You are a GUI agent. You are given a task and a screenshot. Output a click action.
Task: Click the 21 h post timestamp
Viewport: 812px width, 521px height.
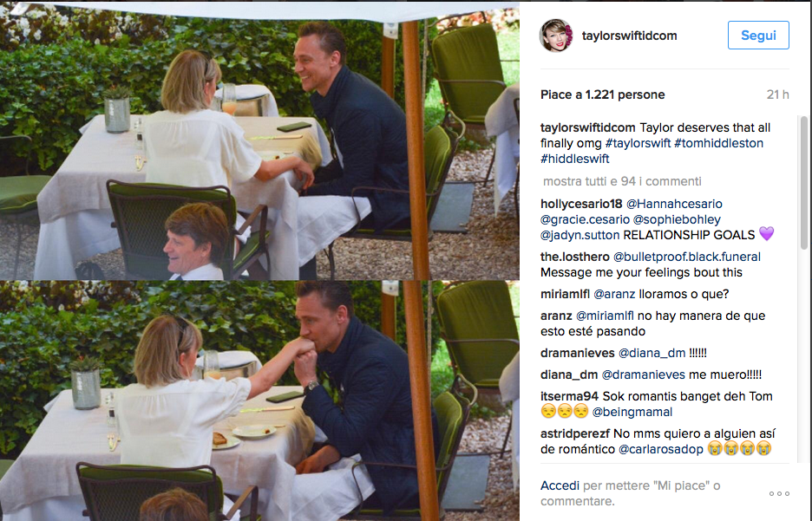(778, 94)
